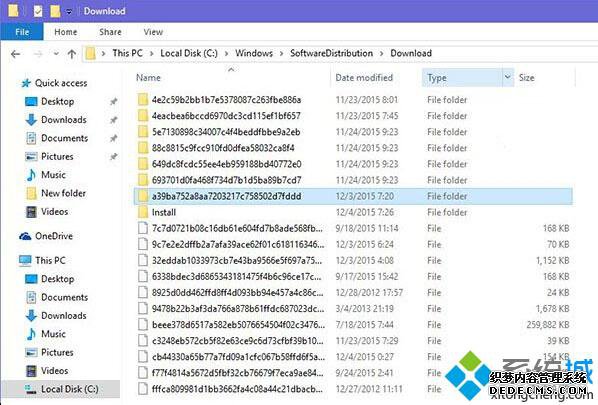This screenshot has height=405, width=598.
Task: Click the Properties icon in the title bar
Action: [38, 11]
